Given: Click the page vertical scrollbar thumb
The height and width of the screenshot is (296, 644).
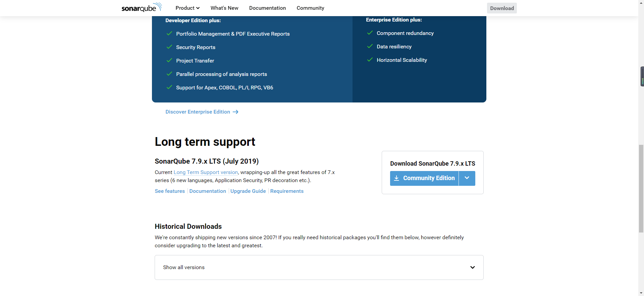Looking at the screenshot, I should tap(641, 188).
